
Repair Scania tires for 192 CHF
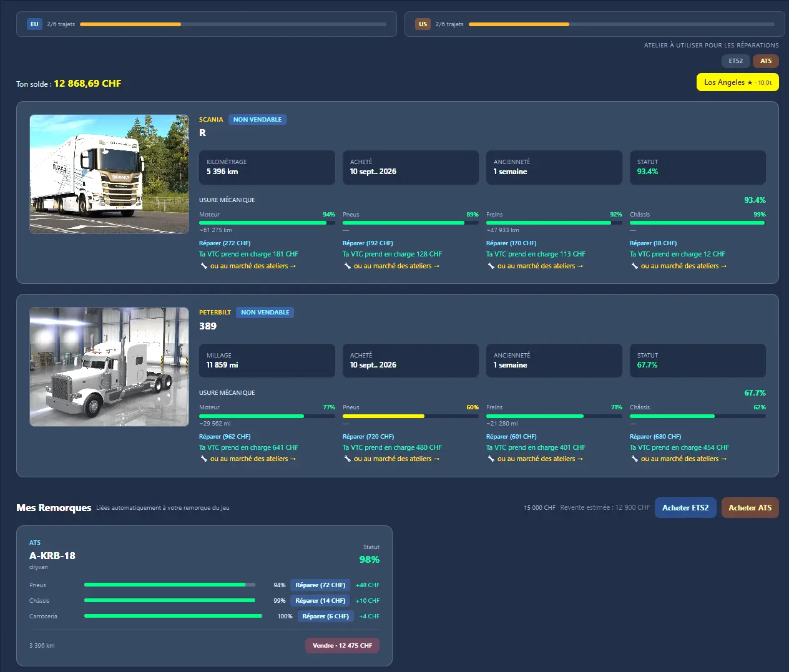click(x=368, y=243)
